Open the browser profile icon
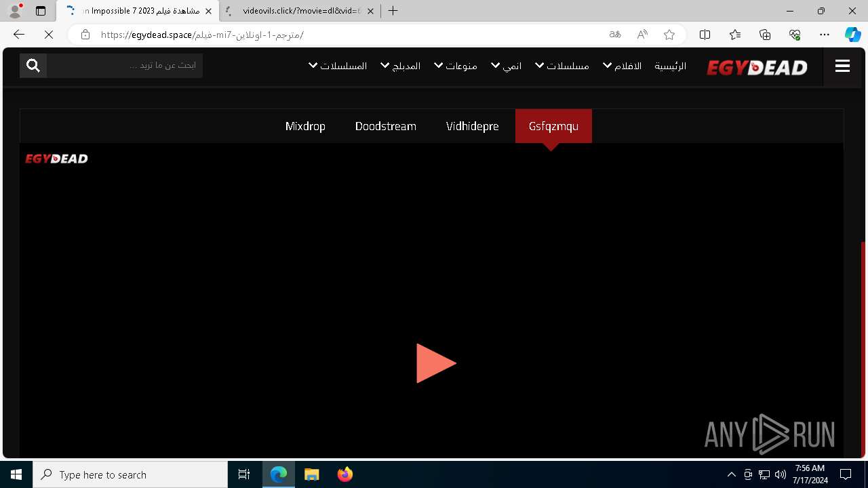Screen dimensions: 868x488 (x=15, y=11)
